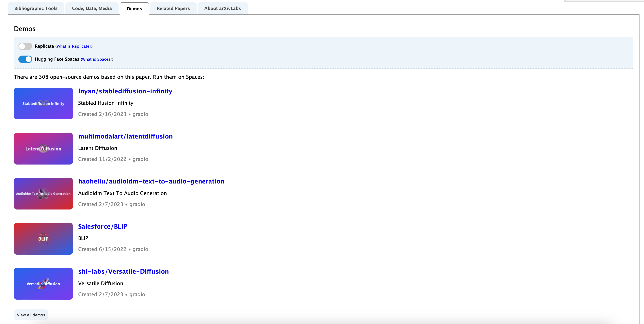Viewport: 644px width, 324px height.
Task: Open multimodalart/latentdiffusion demo link
Action: point(126,136)
